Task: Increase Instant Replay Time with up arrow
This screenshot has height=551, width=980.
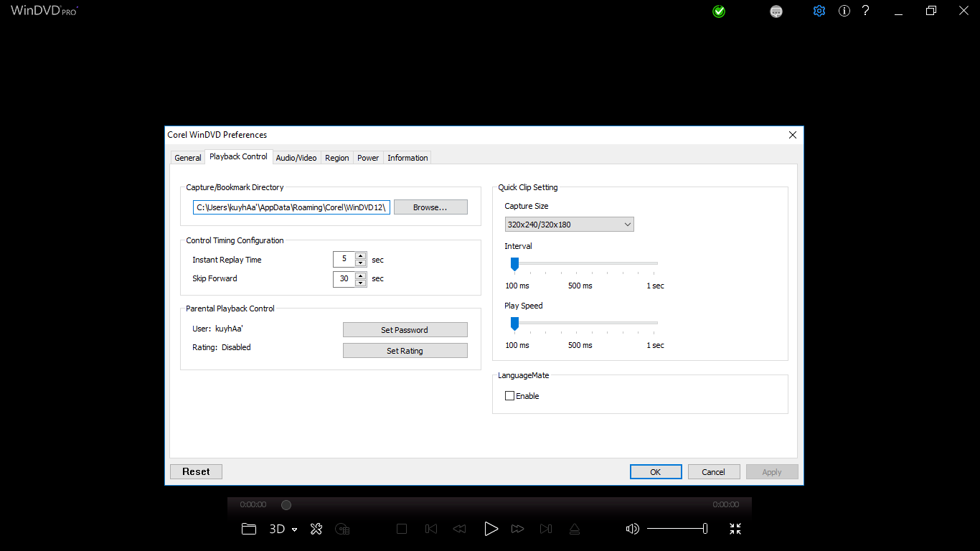Action: click(361, 255)
